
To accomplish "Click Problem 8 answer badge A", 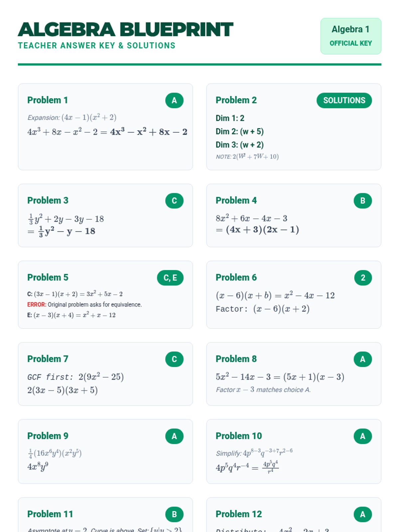I will coord(362,359).
